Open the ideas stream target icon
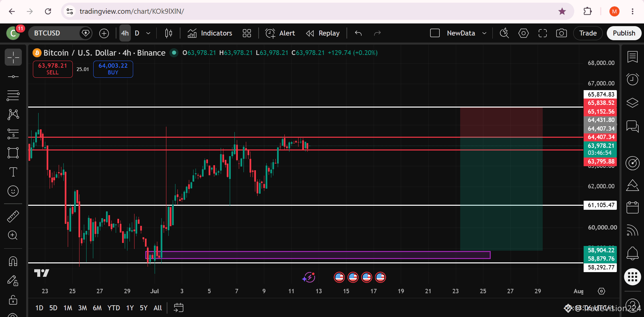The height and width of the screenshot is (317, 644). 633,163
